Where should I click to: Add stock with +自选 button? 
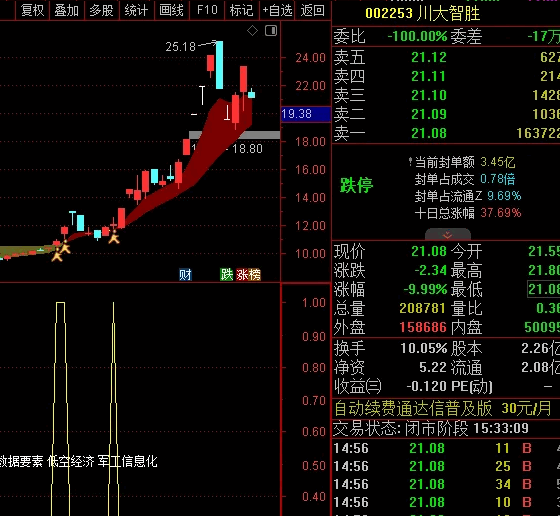(x=277, y=10)
